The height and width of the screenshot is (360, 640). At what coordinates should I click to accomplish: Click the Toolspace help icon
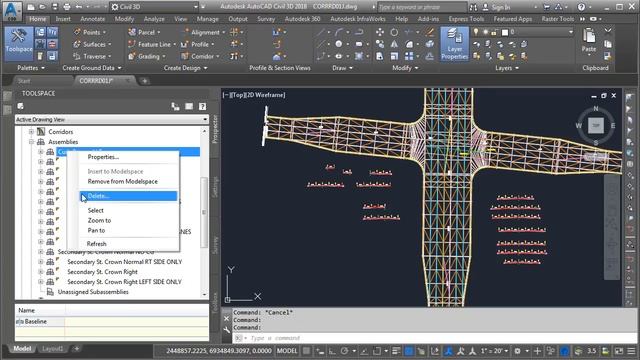pos(202,107)
